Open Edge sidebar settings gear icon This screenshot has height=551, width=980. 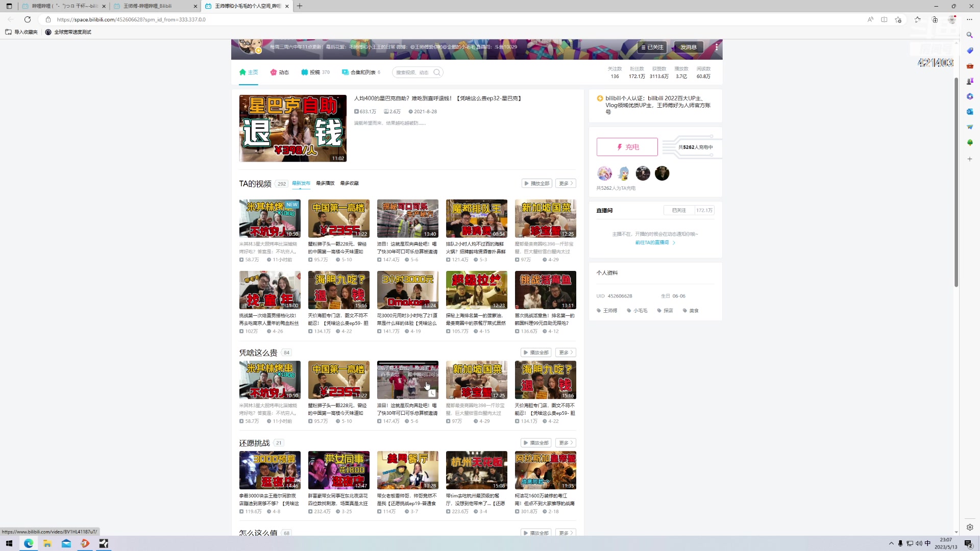coord(970,527)
